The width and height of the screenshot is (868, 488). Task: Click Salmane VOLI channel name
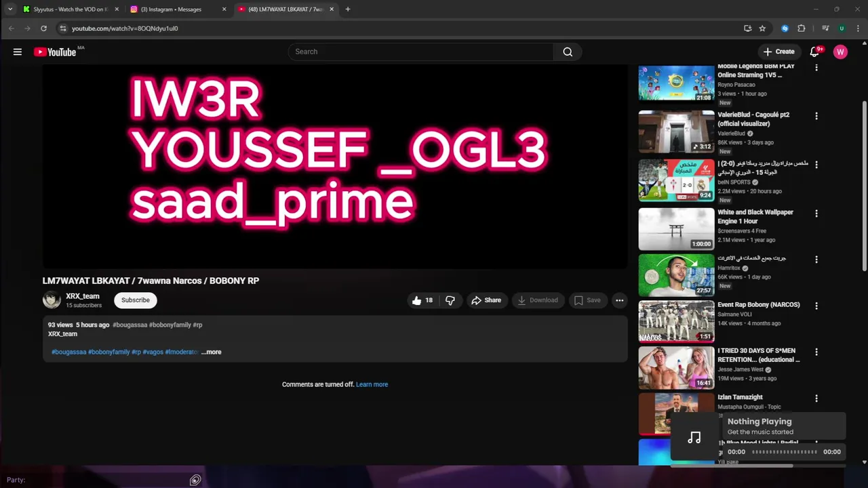736,314
